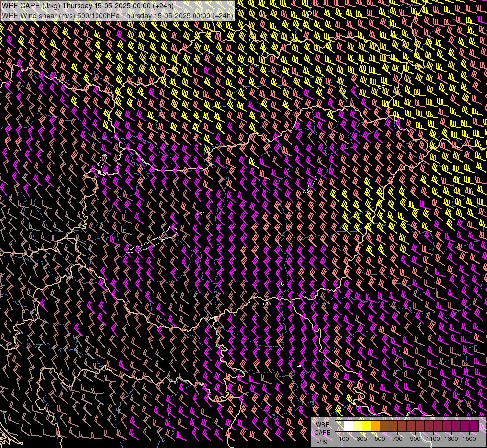The height and width of the screenshot is (448, 487).
Task: Click the legend value 1500
Action: coord(469,439)
